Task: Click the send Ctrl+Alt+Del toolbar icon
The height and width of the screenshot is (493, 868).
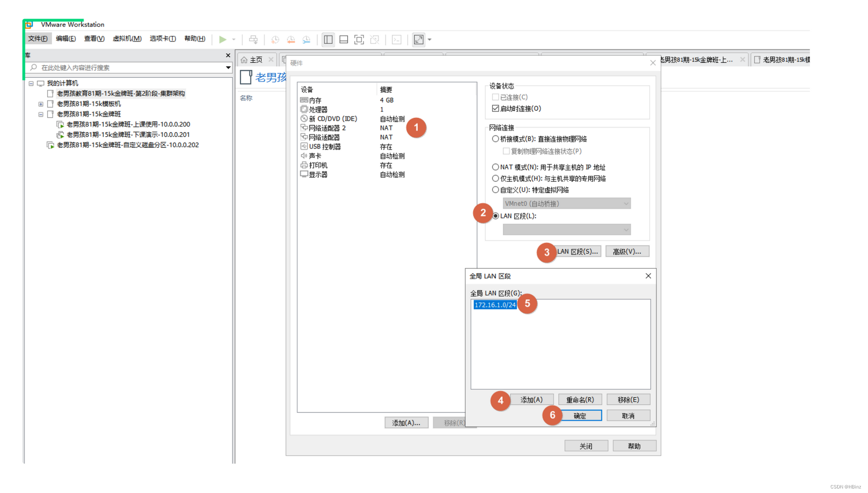Action: click(253, 39)
